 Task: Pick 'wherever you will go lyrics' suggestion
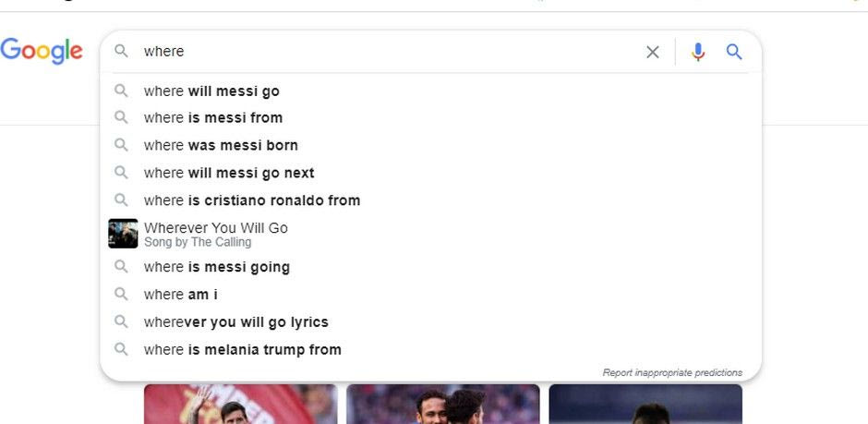(236, 322)
